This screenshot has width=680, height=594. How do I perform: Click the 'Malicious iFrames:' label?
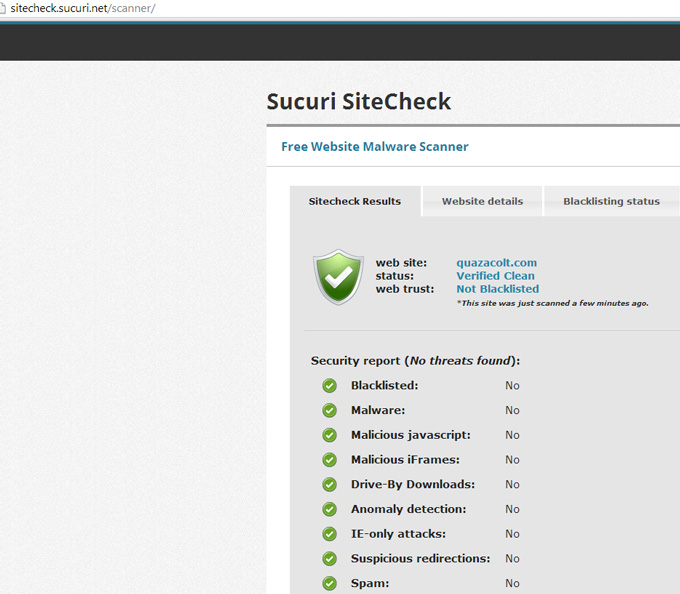click(405, 460)
